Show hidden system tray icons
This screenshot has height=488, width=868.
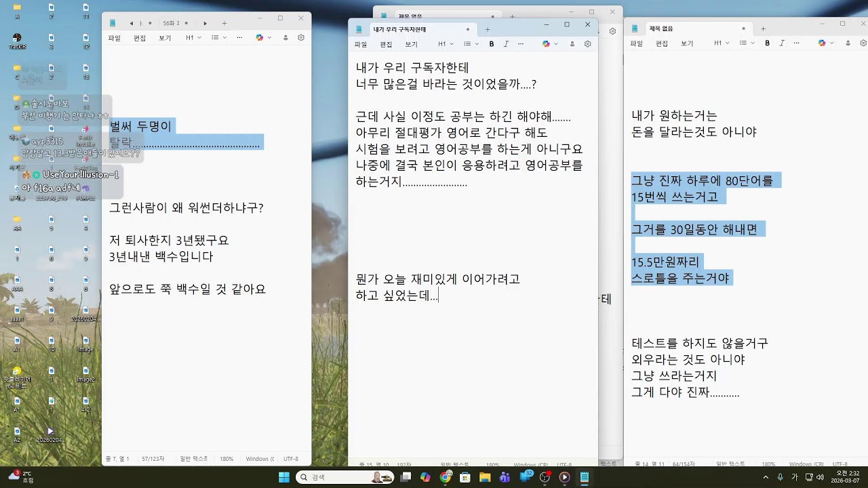coord(766,477)
